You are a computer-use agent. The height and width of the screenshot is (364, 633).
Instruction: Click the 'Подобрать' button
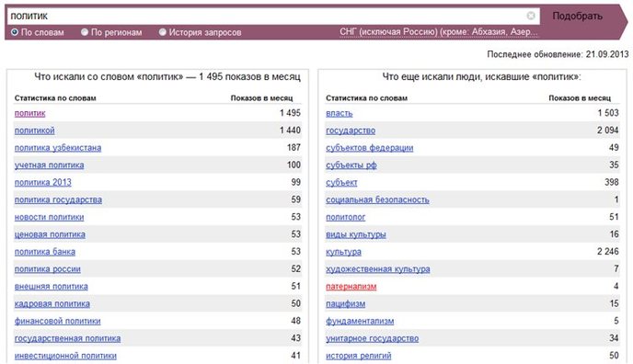pyautogui.click(x=577, y=17)
